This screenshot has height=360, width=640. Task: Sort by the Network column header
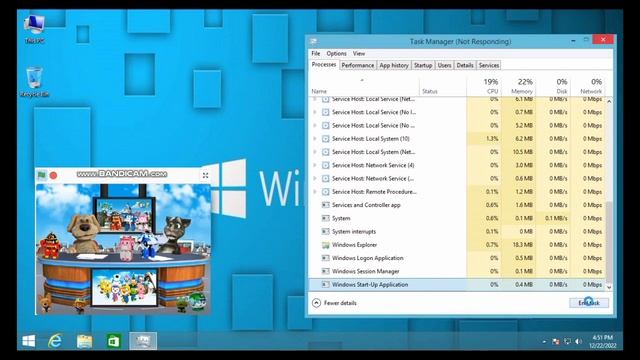click(587, 86)
